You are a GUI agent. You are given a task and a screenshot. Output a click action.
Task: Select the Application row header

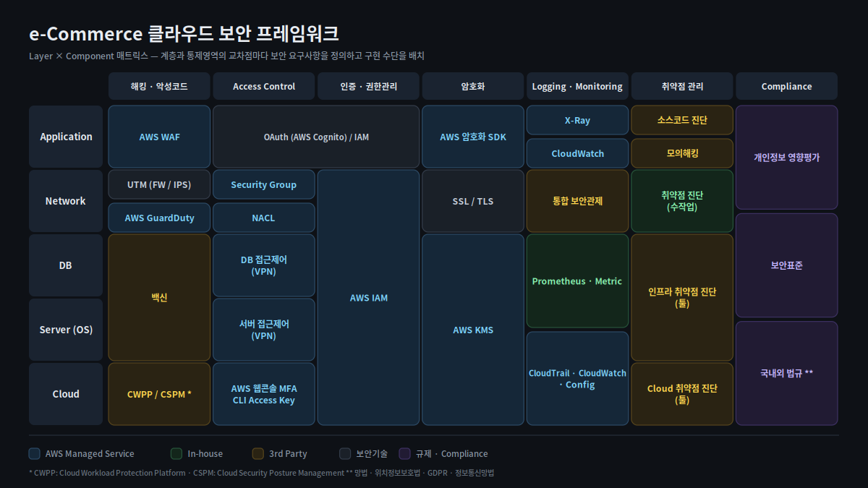(66, 137)
